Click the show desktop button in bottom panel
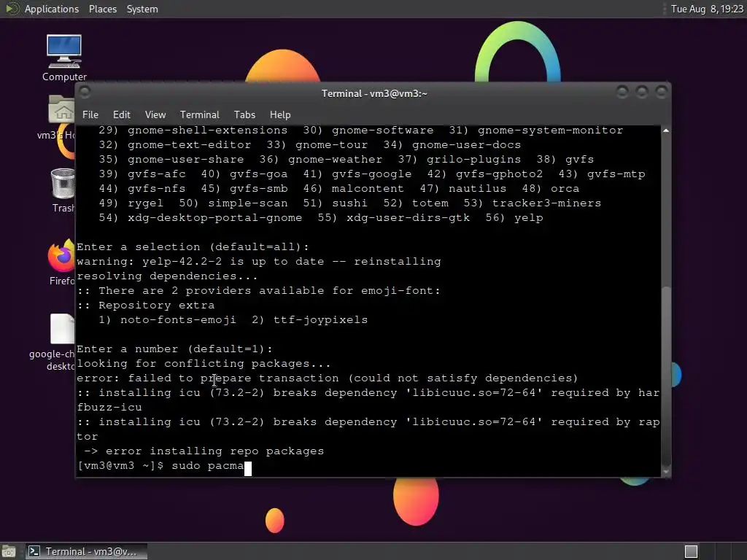The image size is (747, 560). pyautogui.click(x=8, y=551)
